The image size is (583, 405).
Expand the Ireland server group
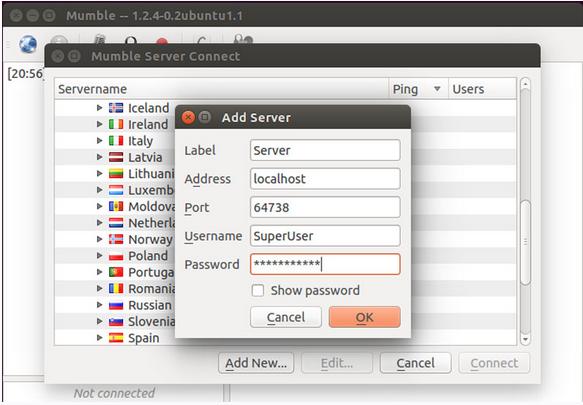[x=99, y=124]
